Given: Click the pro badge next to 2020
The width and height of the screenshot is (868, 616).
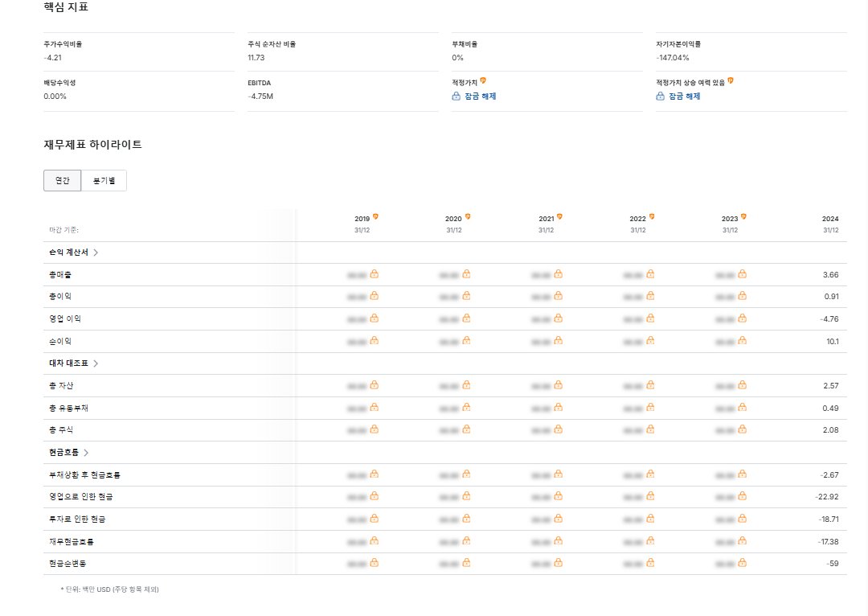Looking at the screenshot, I should pos(468,216).
